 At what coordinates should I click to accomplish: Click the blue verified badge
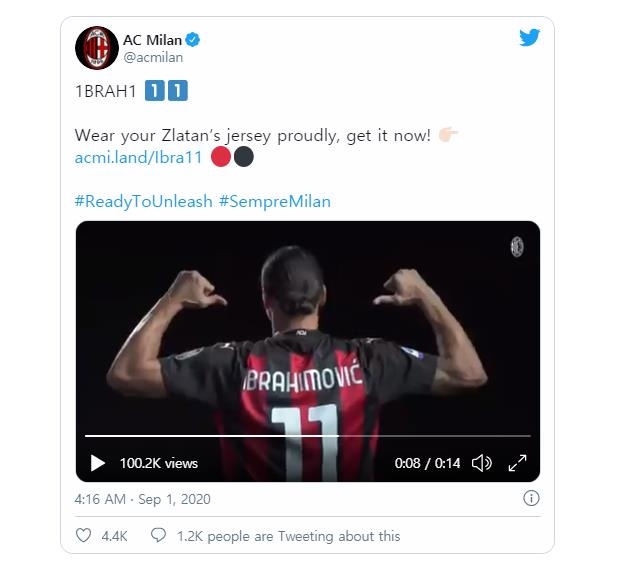tap(194, 40)
